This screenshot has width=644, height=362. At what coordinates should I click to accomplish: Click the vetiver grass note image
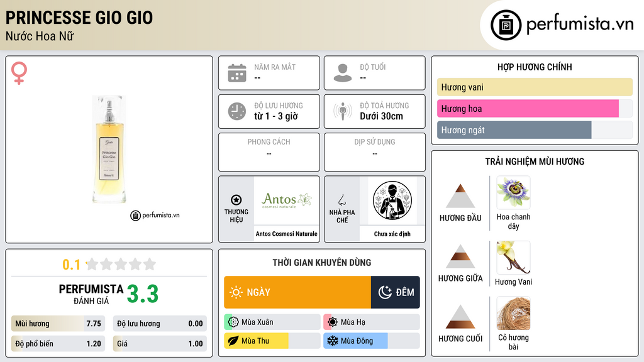(513, 313)
